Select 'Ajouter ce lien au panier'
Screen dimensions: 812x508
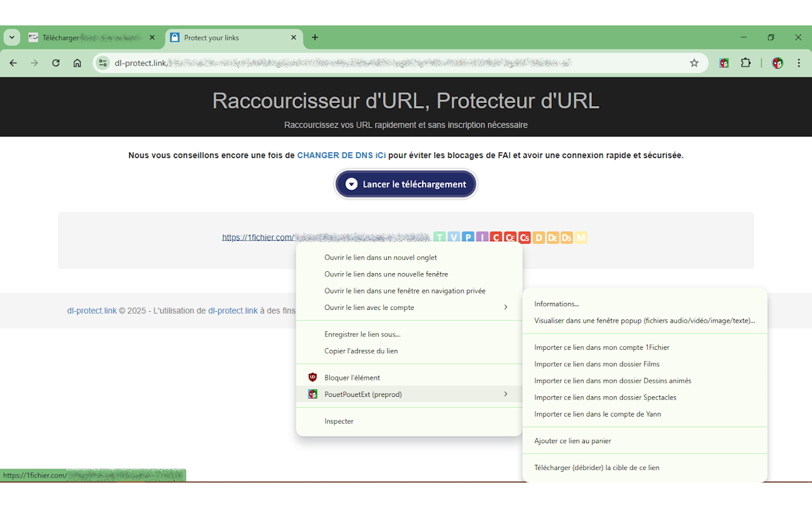[645, 441]
